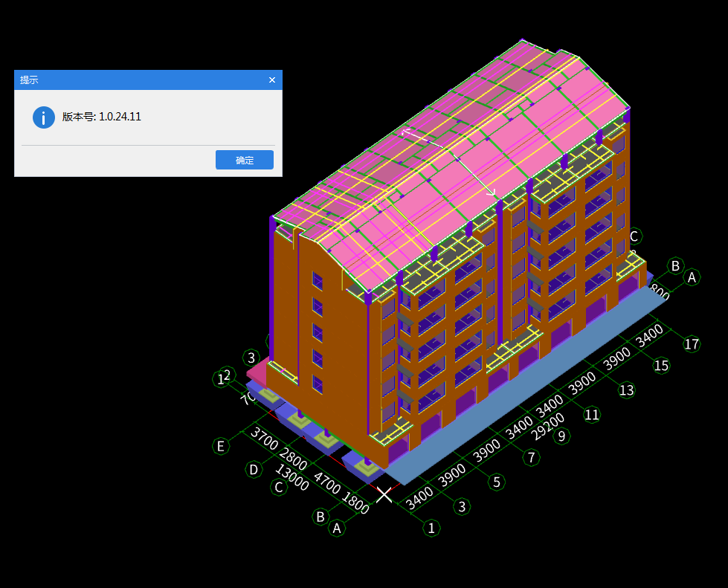
Task: Click the 13000 total dimension label
Action: 292,477
